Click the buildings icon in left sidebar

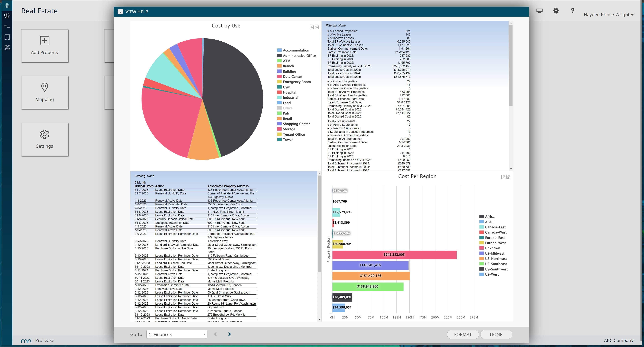pos(7,5)
